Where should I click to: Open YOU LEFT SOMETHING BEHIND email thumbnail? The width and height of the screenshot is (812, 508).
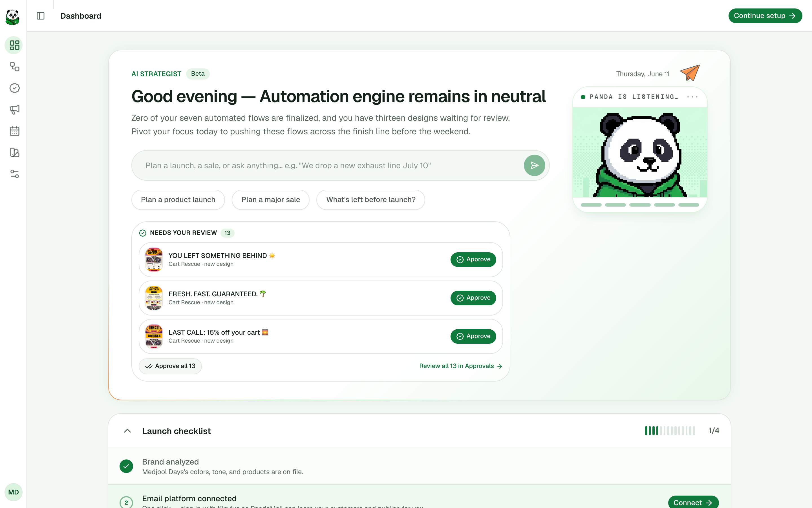(x=154, y=259)
